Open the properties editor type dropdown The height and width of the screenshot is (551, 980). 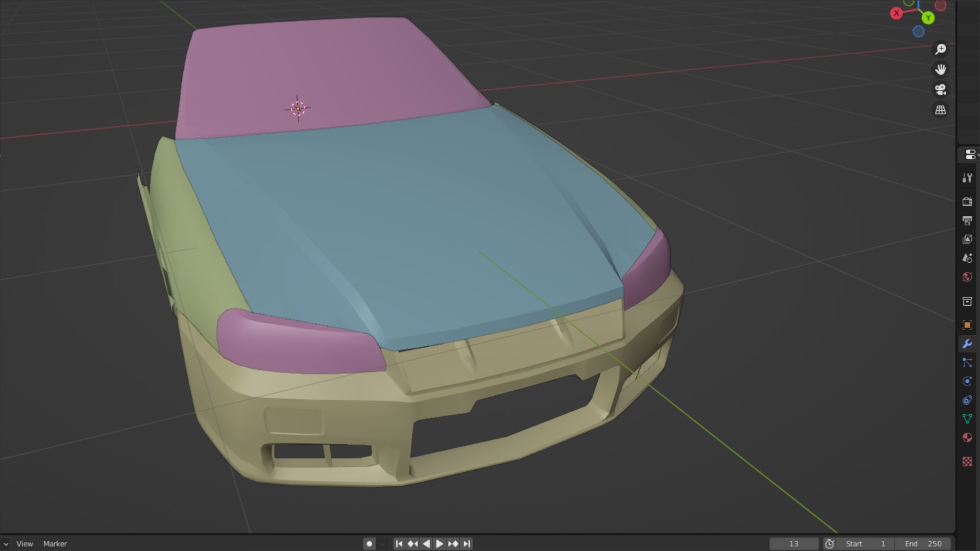coord(970,155)
